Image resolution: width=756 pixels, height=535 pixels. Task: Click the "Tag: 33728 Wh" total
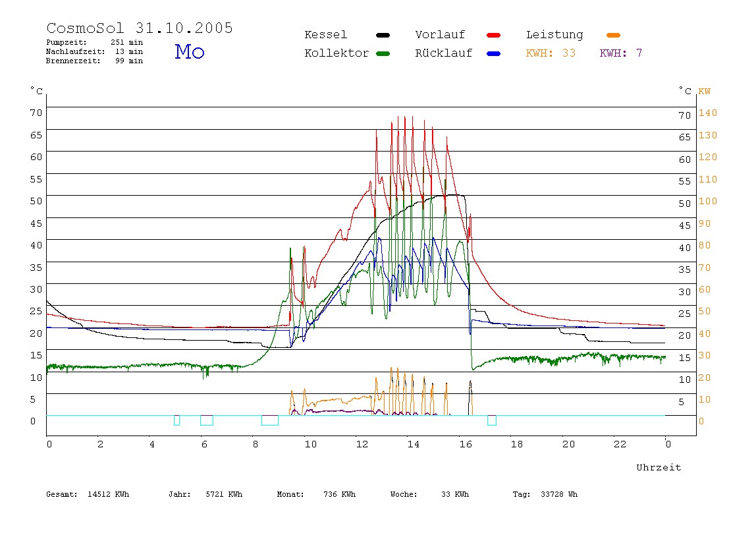[545, 494]
